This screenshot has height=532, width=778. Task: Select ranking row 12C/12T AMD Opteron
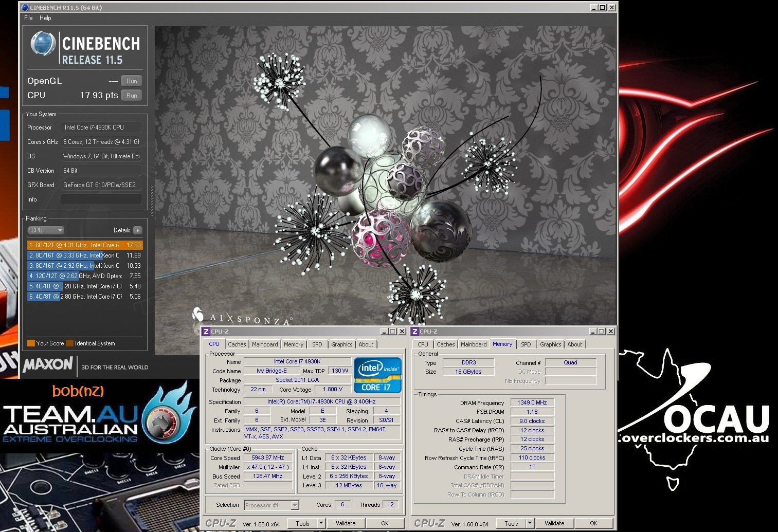pyautogui.click(x=85, y=276)
